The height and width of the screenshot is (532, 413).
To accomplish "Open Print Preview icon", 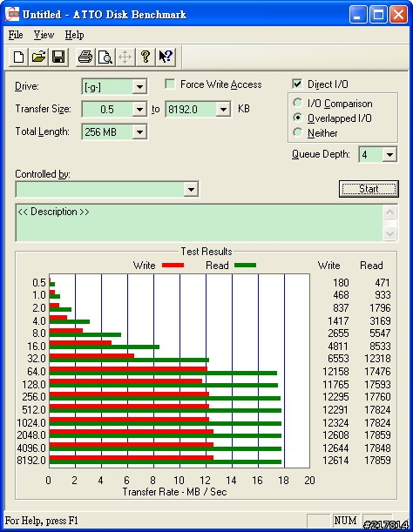I will click(x=105, y=57).
